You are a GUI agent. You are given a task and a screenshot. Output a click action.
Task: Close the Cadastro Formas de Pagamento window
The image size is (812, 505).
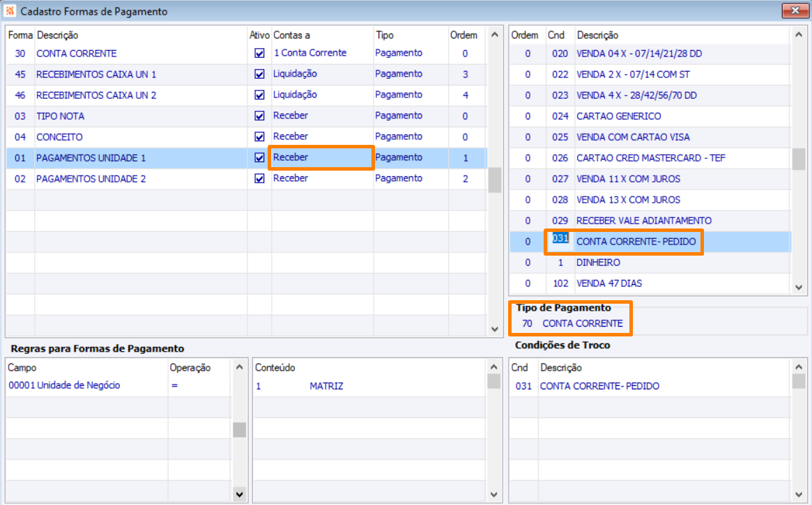pos(795,10)
